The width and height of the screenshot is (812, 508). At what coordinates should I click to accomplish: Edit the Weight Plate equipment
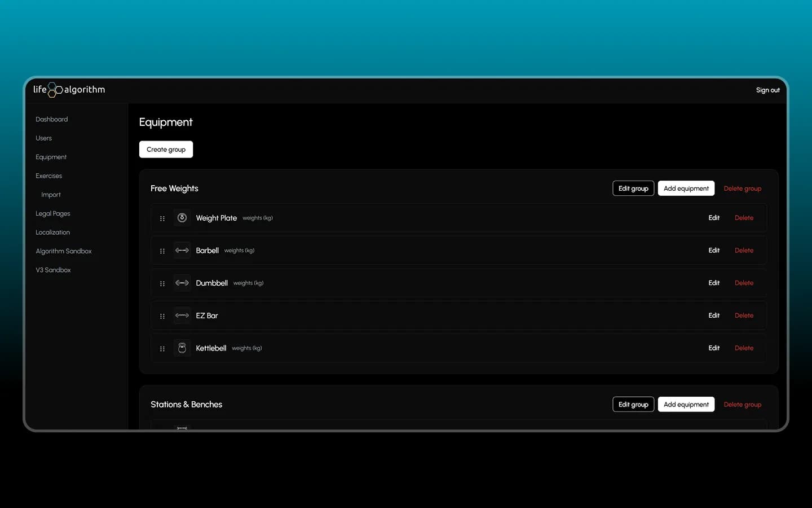[x=714, y=218]
